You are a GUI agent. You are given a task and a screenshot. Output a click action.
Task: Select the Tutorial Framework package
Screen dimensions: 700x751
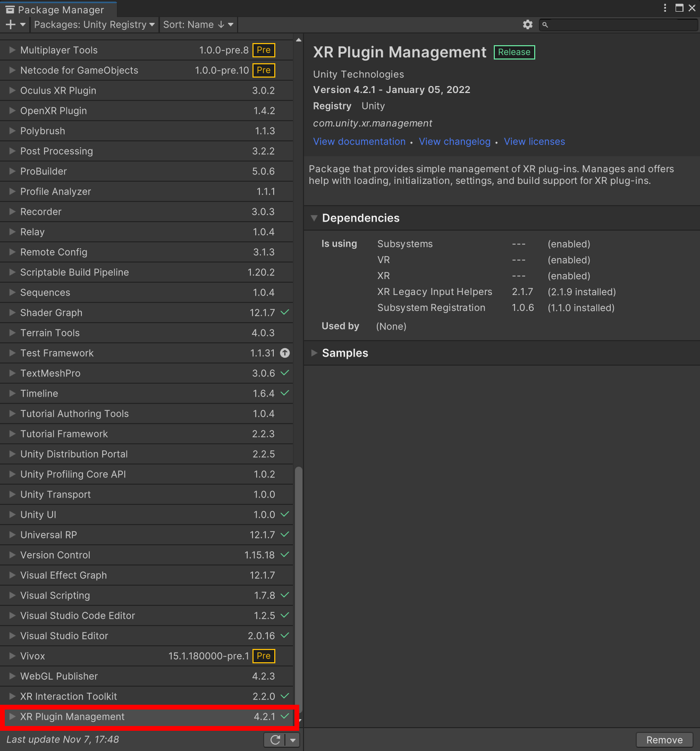pos(146,434)
